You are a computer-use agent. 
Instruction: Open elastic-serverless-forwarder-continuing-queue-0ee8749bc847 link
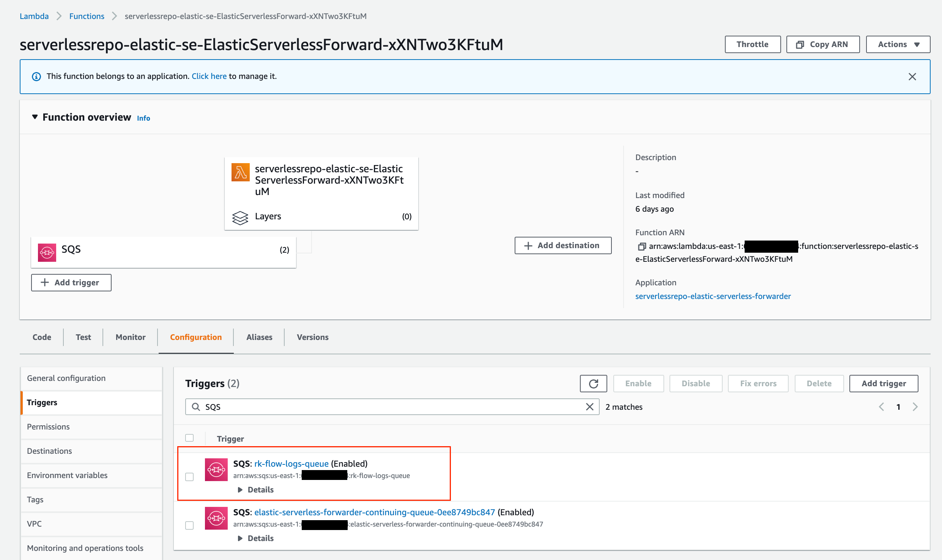[375, 512]
